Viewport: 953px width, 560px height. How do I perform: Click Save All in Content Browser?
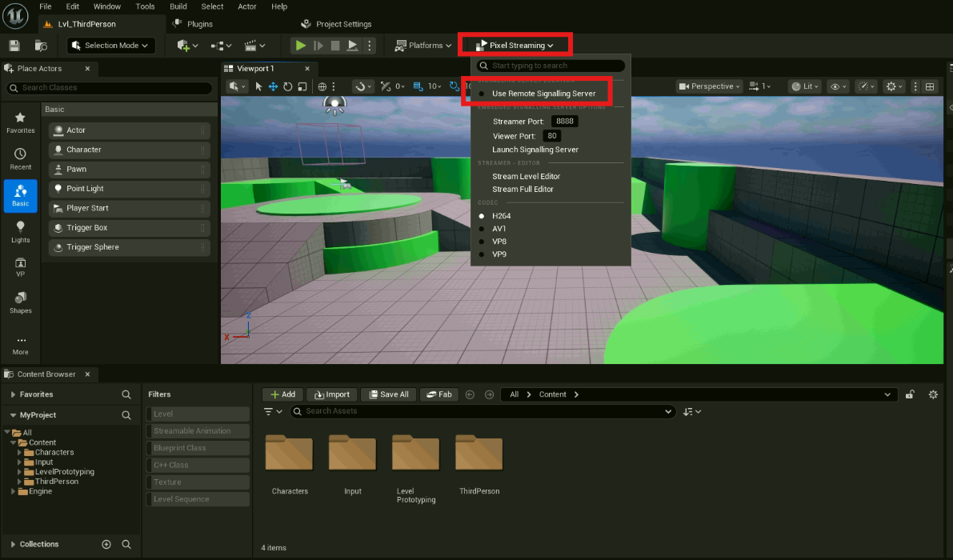[388, 394]
